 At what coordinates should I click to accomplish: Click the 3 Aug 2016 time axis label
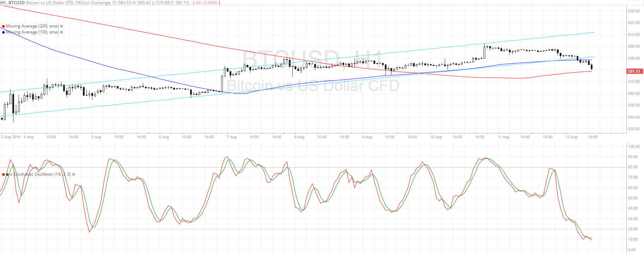point(11,137)
